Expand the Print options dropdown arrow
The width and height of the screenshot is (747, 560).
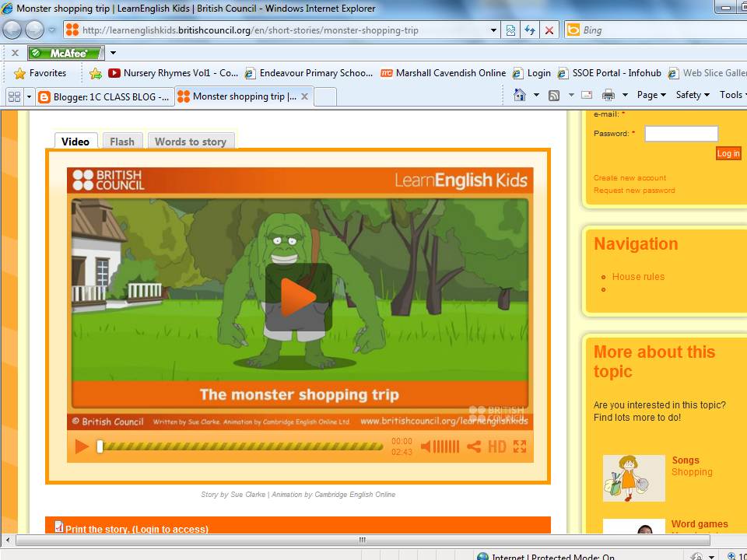(x=625, y=95)
